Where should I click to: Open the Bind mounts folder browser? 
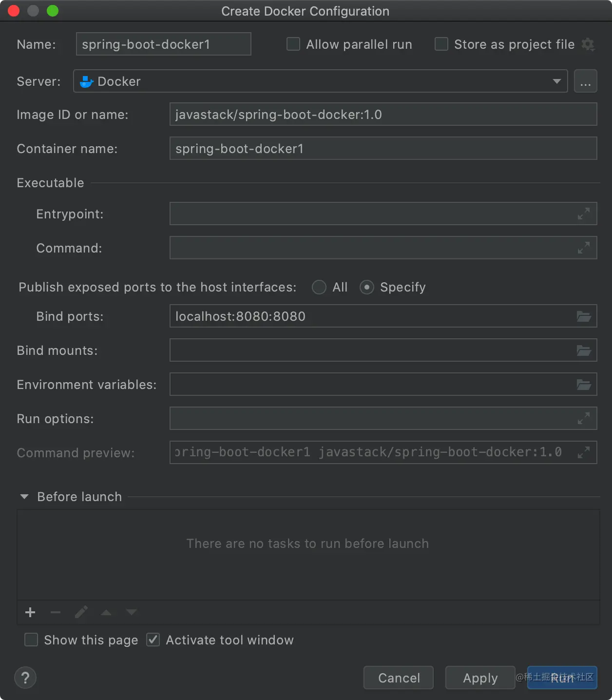tap(584, 350)
